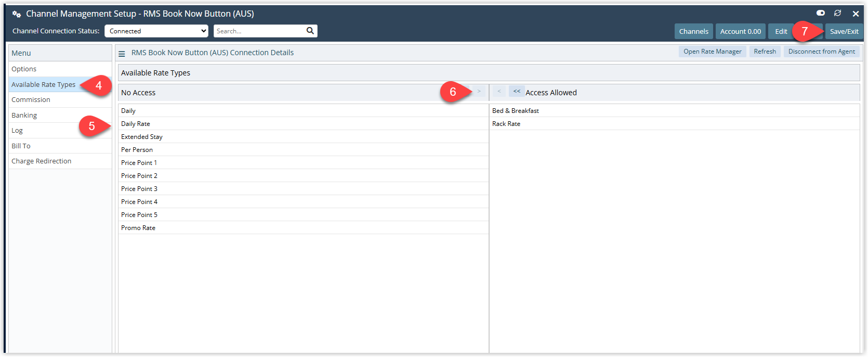Open the Log menu item
Image resolution: width=868 pixels, height=357 pixels.
60,131
